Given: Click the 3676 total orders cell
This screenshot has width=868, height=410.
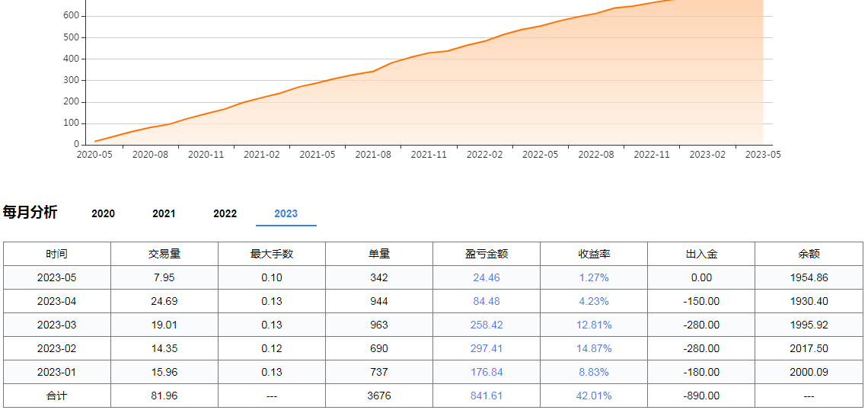Looking at the screenshot, I should click(x=379, y=396).
